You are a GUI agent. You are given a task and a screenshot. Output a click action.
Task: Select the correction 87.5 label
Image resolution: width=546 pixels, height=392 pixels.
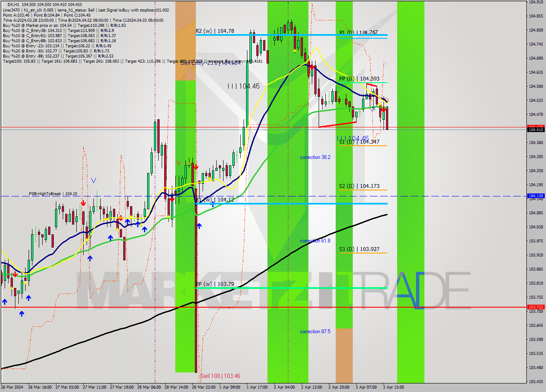tap(315, 331)
